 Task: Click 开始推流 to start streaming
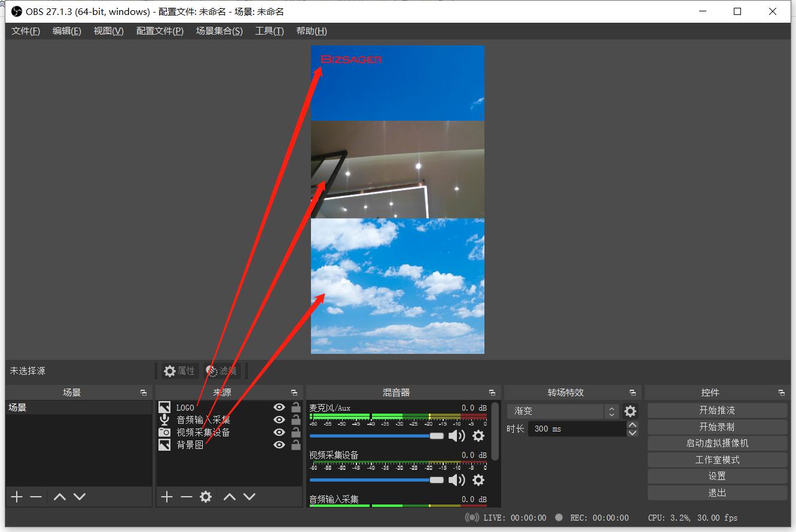[717, 411]
